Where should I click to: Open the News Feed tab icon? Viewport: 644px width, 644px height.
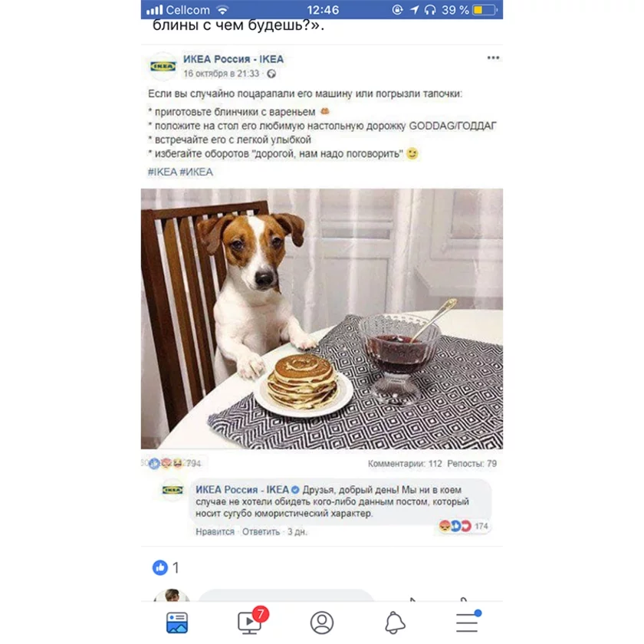[x=177, y=623]
